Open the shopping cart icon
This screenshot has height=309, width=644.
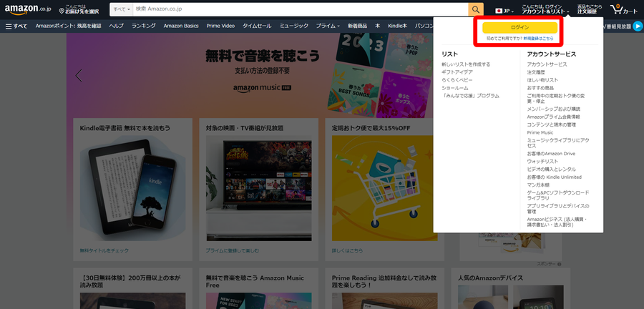click(624, 9)
